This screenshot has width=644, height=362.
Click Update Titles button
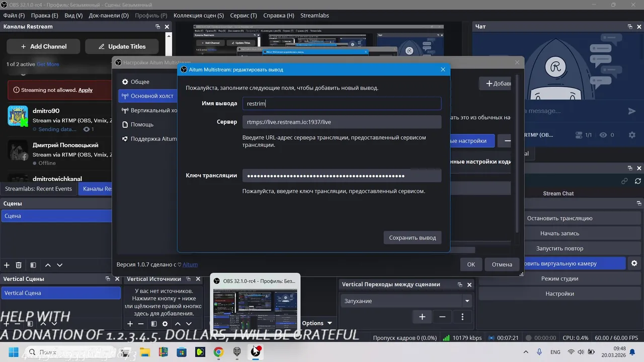(x=122, y=46)
